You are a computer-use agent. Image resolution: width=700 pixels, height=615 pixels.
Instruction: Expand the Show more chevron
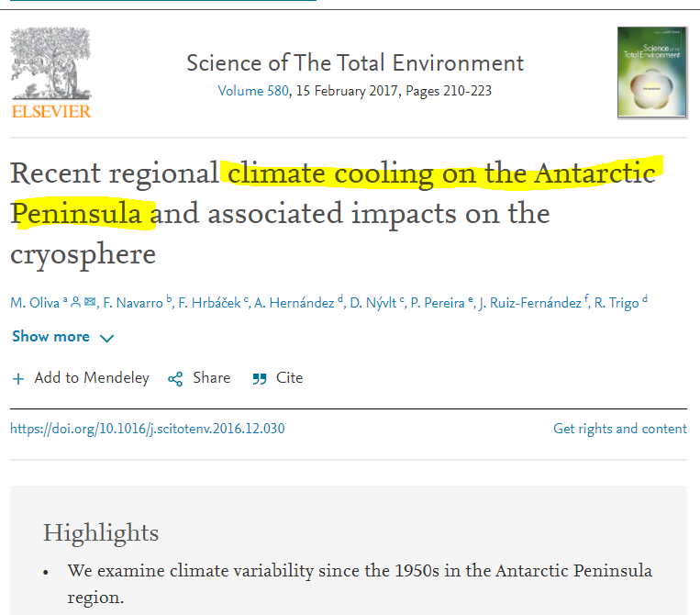[x=106, y=338]
